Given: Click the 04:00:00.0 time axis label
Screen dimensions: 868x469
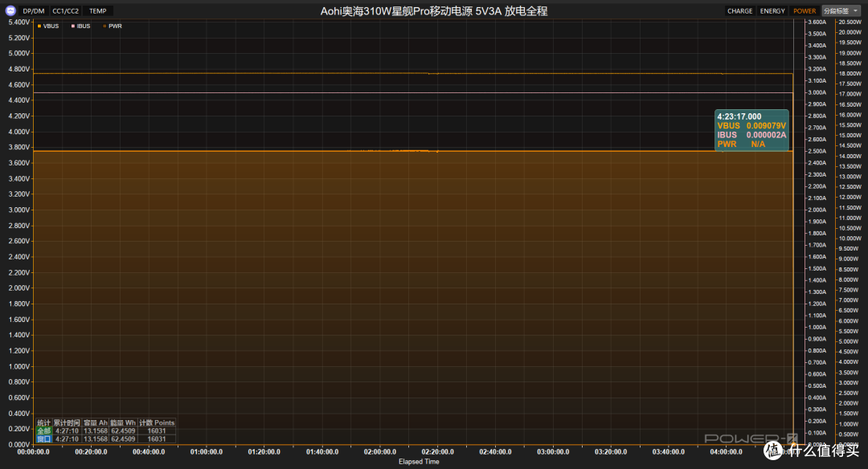Looking at the screenshot, I should click(x=727, y=452).
